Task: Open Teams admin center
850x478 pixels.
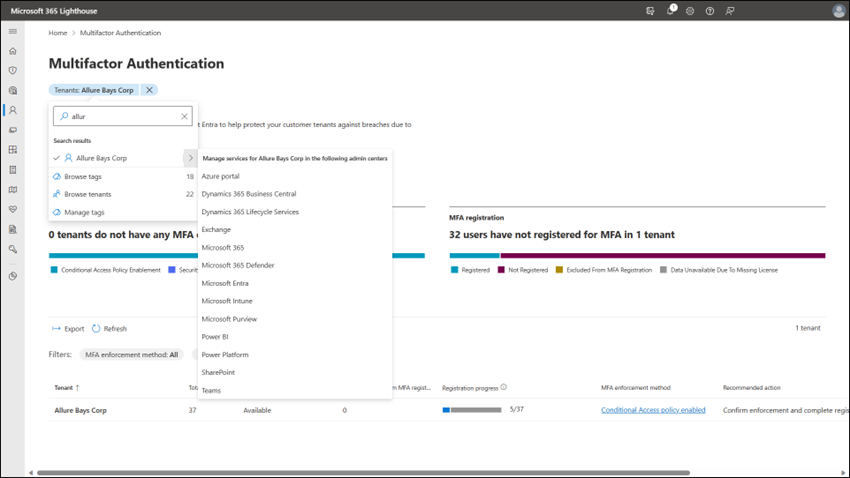Action: tap(211, 391)
